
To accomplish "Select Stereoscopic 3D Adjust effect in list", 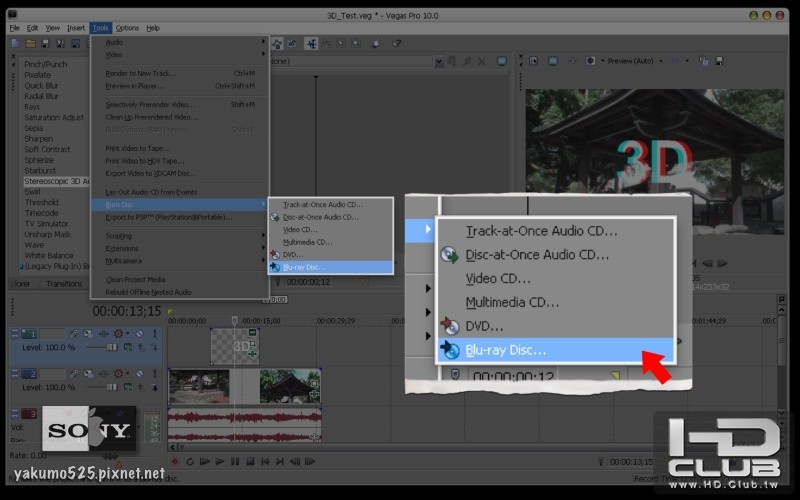I will click(x=57, y=181).
